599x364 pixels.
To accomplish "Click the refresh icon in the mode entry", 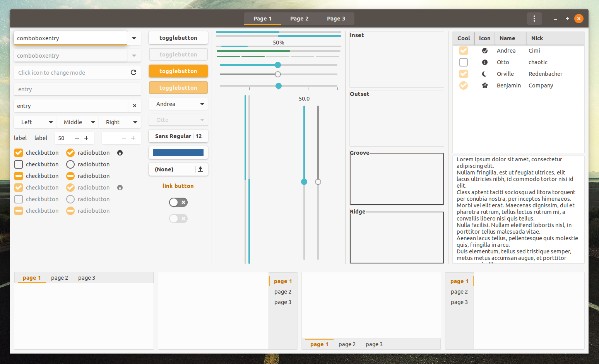I will tap(133, 72).
